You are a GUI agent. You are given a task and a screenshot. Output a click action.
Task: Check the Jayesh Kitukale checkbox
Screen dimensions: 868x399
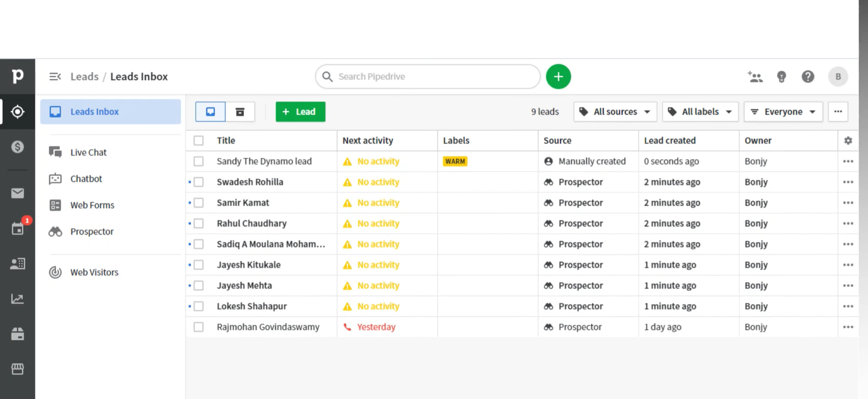tap(199, 265)
